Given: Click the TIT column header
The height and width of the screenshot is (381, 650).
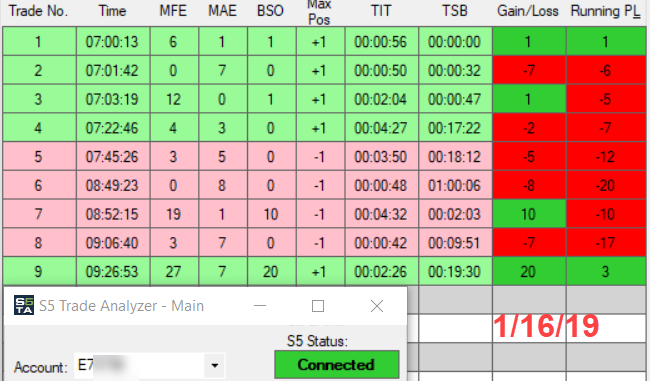Looking at the screenshot, I should 381,11.
